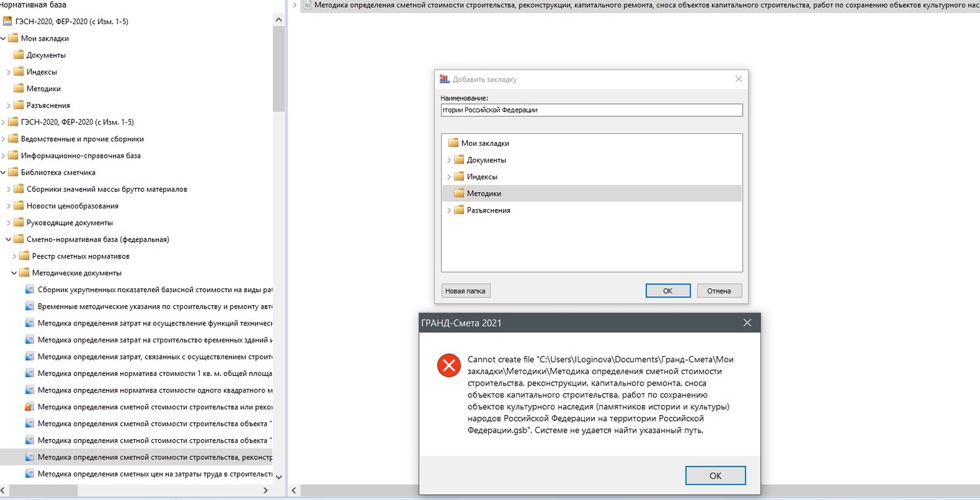Click the Документы folder icon in left tree
The image size is (980, 500).
(x=18, y=55)
